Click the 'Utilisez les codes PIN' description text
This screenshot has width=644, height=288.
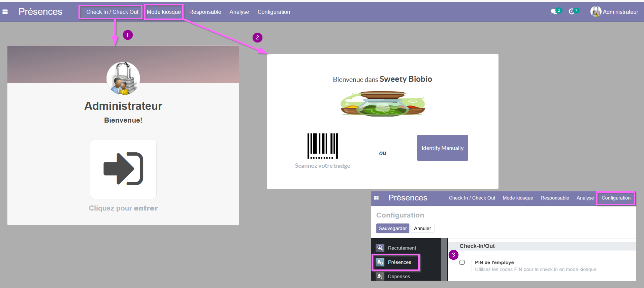pos(536,269)
